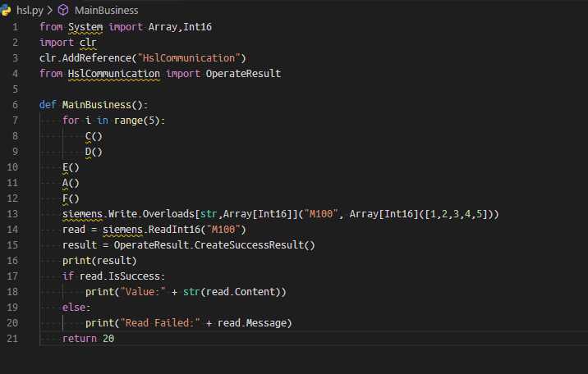
Task: Click line number 1 in gutter
Action: click(x=15, y=27)
